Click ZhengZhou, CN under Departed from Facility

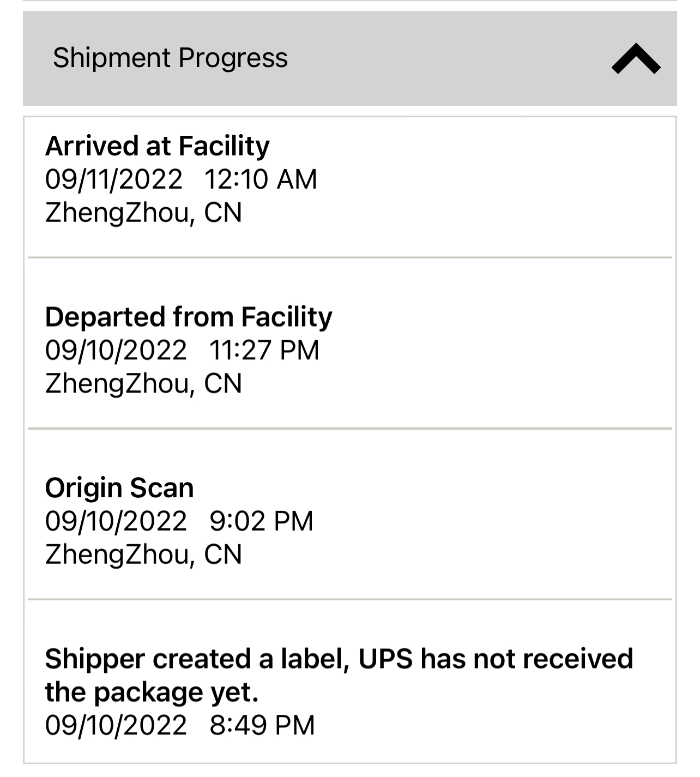coord(143,383)
